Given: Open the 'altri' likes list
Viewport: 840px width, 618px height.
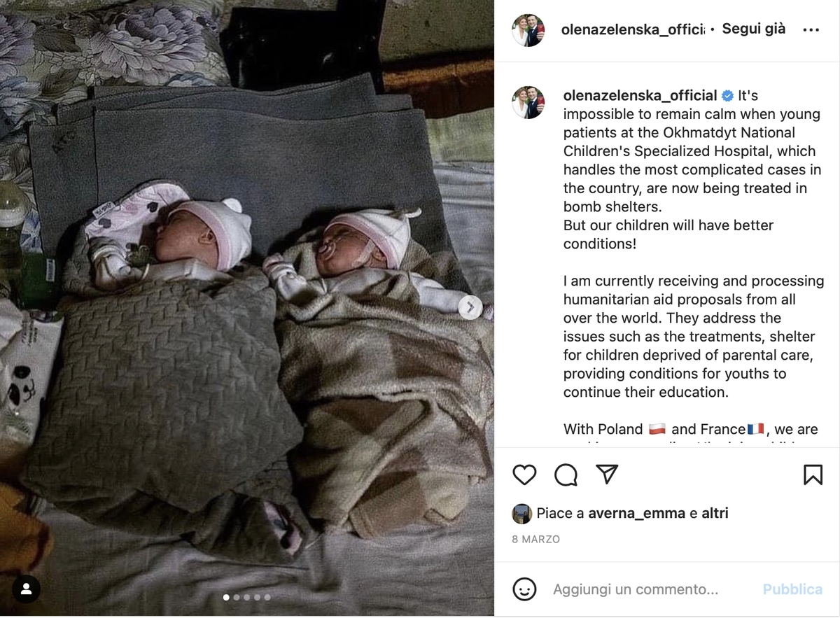Looking at the screenshot, I should pyautogui.click(x=715, y=513).
